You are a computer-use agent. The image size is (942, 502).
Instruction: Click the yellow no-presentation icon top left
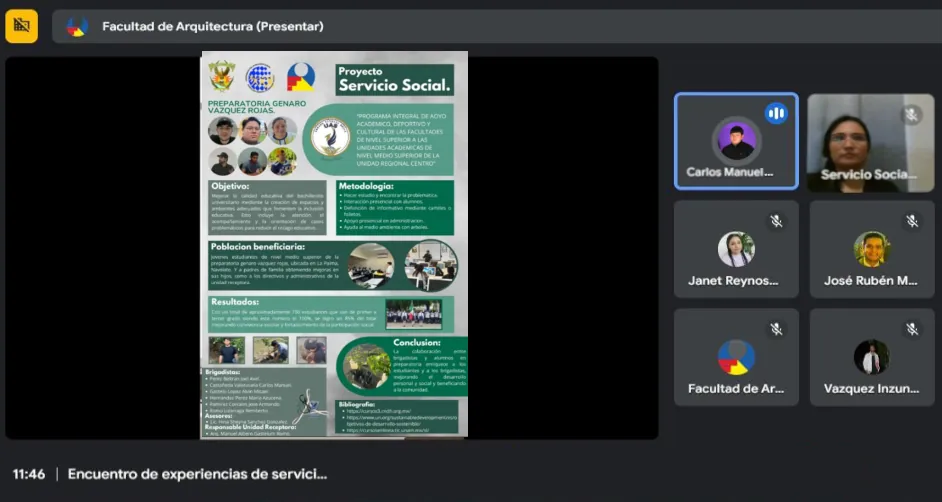22,26
